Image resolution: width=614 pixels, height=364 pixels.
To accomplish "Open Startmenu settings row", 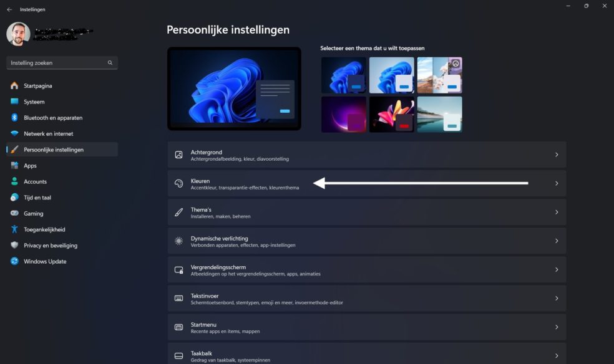I will pyautogui.click(x=366, y=327).
